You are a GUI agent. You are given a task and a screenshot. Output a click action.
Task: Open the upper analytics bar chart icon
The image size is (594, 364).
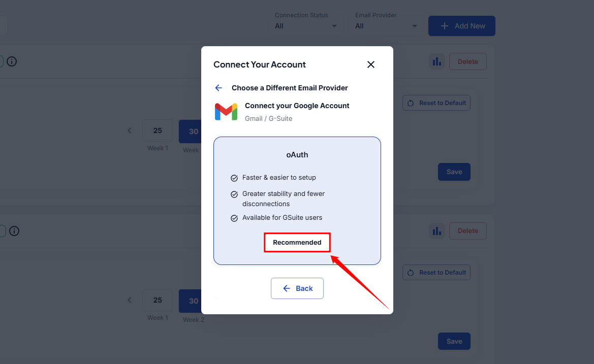436,62
